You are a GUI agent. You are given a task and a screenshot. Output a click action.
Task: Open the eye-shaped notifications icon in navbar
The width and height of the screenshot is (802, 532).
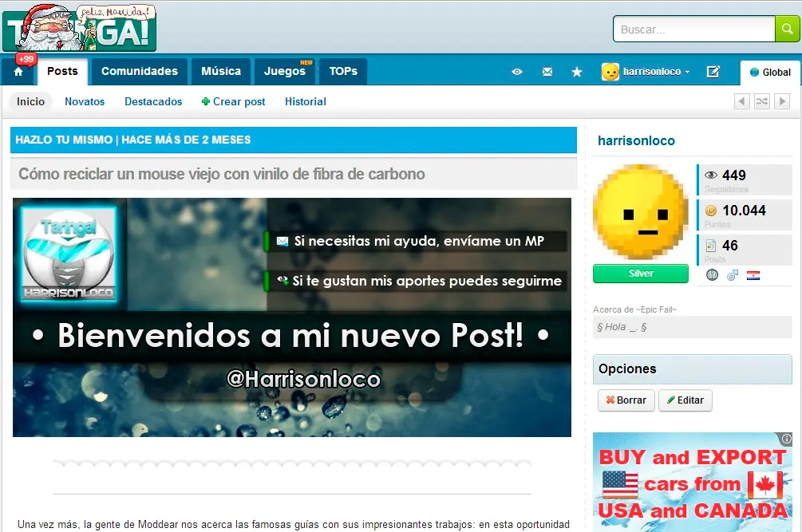pyautogui.click(x=516, y=72)
